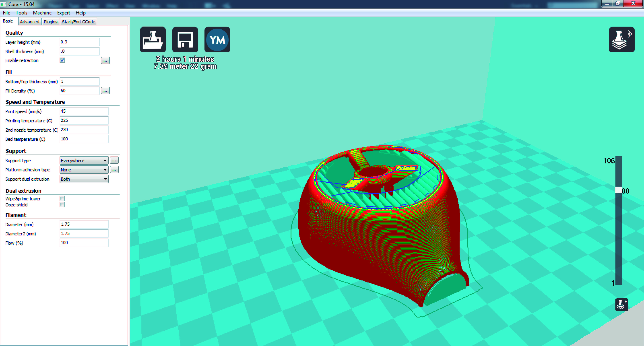This screenshot has width=644, height=346.
Task: Click the 'Speed and Temperature' heading
Action: (x=35, y=102)
